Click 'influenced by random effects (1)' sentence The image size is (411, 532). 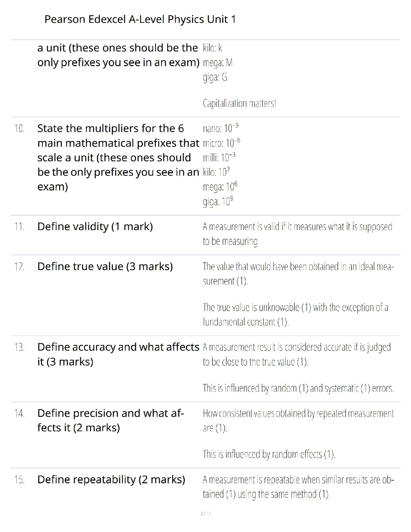click(269, 454)
